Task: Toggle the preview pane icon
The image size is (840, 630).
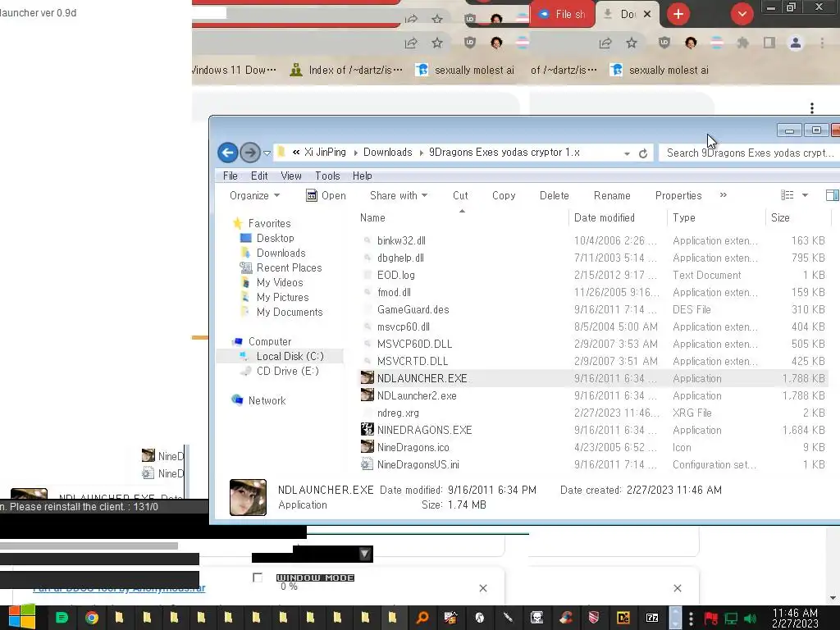Action: [833, 195]
